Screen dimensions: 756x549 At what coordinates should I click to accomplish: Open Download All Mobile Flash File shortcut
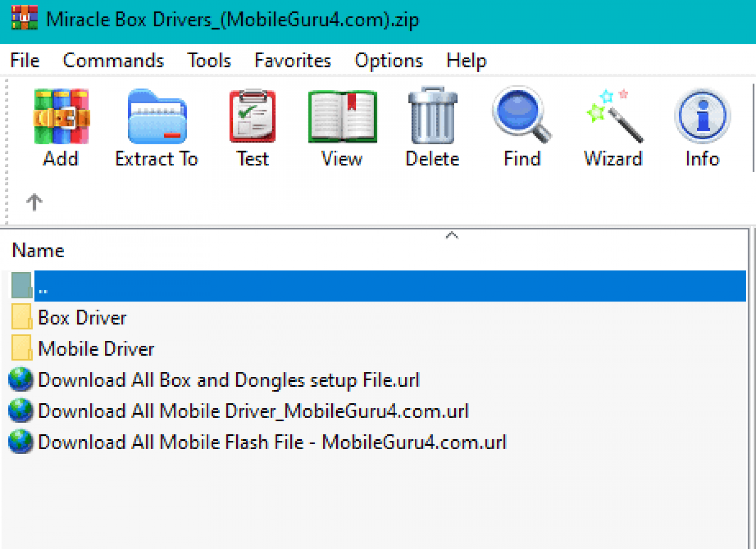point(272,442)
